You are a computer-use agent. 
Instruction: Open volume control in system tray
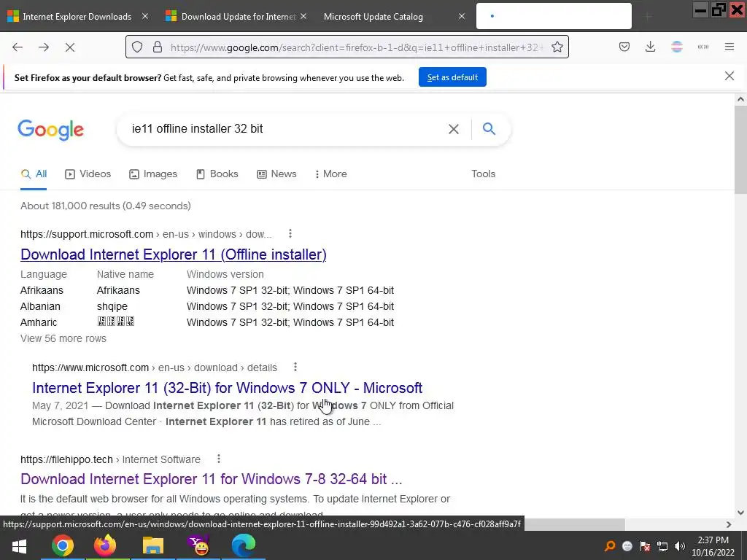coord(680,546)
